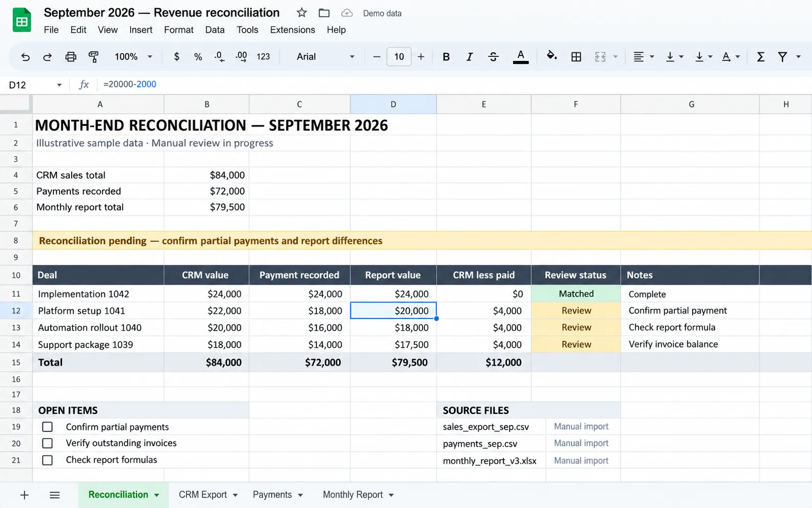Image resolution: width=812 pixels, height=508 pixels.
Task: Toggle Strikethrough formatting
Action: tap(493, 57)
